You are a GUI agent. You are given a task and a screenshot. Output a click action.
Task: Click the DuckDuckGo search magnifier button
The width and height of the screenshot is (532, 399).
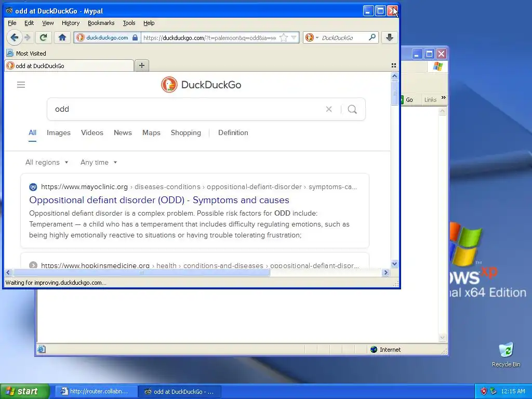(353, 109)
